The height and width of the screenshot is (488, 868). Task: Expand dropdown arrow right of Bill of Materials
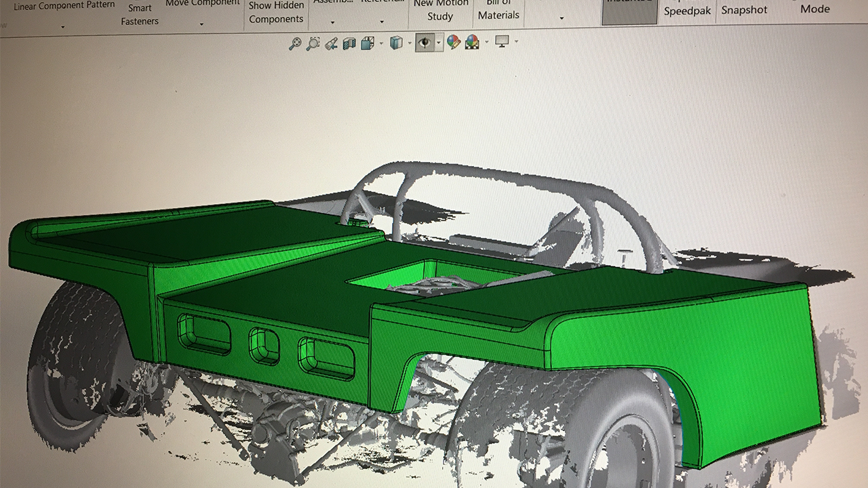click(561, 18)
